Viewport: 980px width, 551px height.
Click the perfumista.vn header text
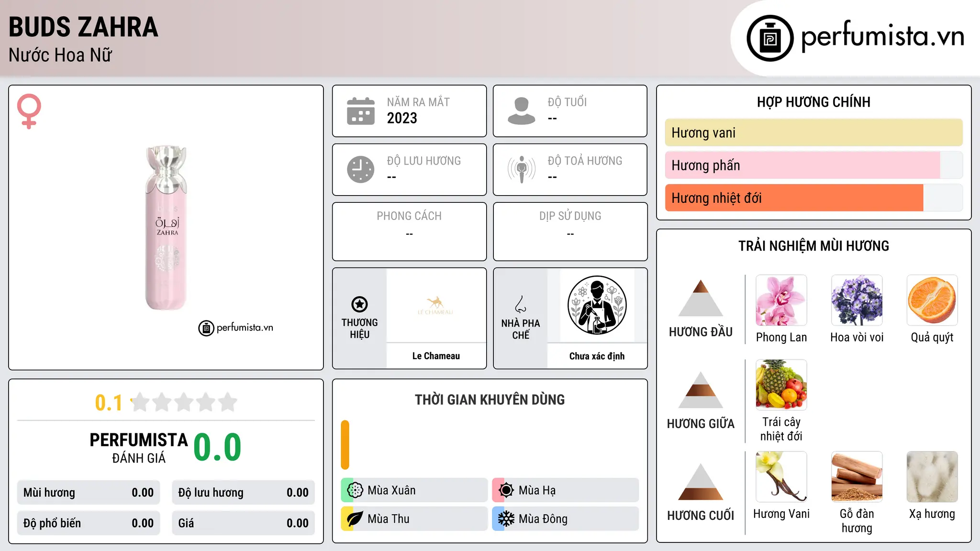882,36
